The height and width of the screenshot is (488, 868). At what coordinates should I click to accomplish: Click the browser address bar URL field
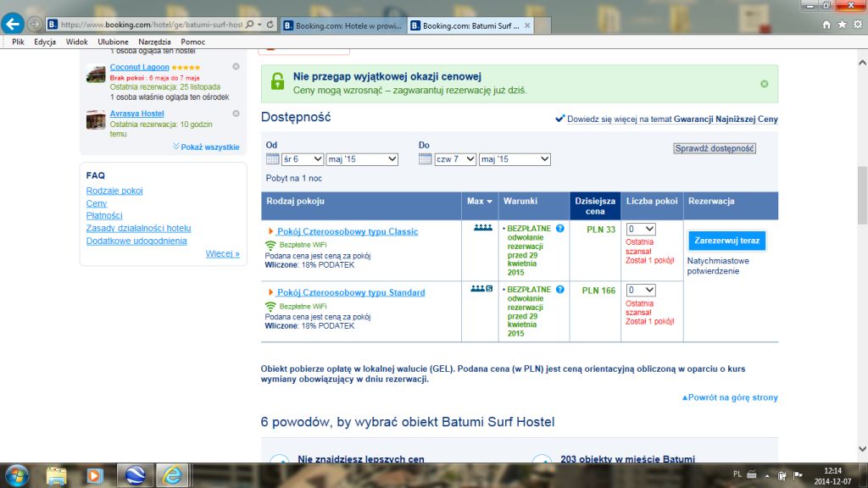(x=151, y=25)
